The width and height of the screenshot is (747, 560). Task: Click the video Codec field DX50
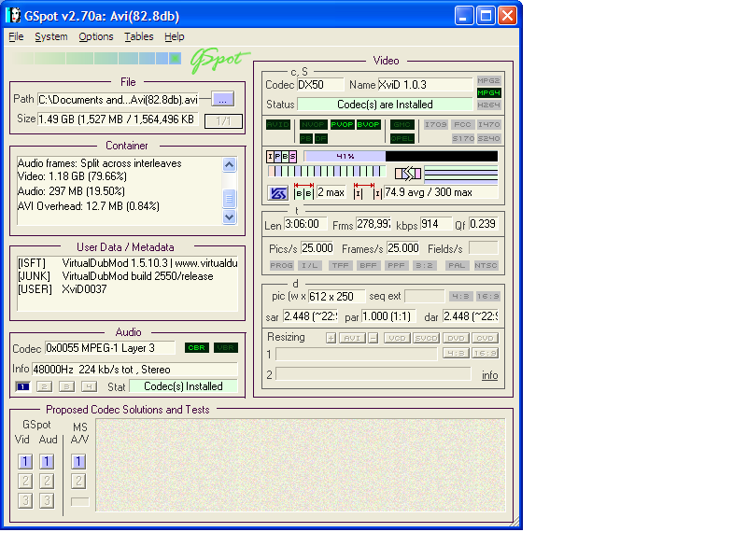coord(320,85)
